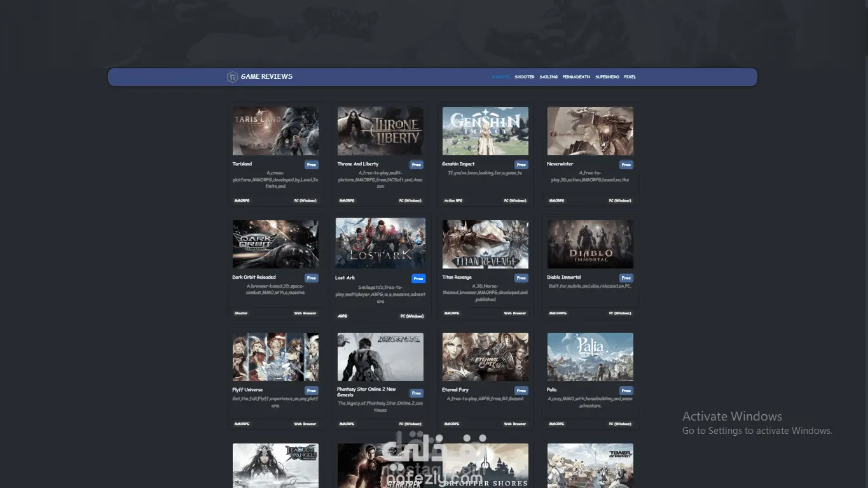This screenshot has width=868, height=488.
Task: Click the MMORPG tag on Tarisland card
Action: [242, 201]
